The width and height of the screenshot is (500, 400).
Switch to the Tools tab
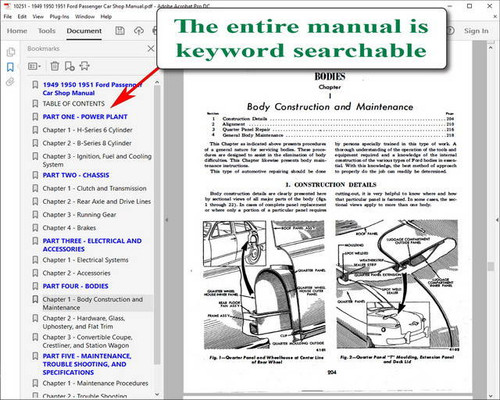coord(47,31)
